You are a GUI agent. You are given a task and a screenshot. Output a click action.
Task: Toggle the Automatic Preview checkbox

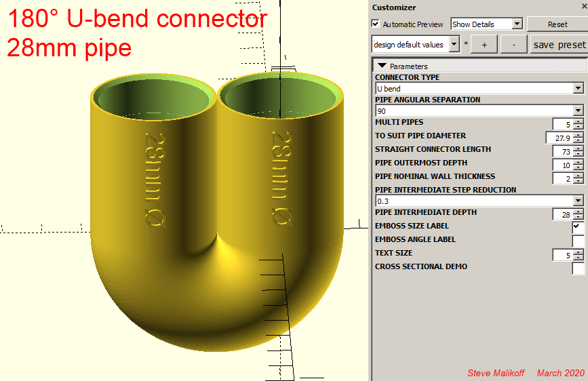(376, 24)
